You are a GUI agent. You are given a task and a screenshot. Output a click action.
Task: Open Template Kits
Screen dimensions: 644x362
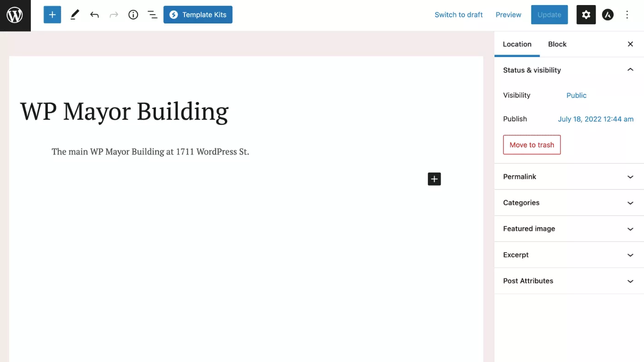[198, 15]
